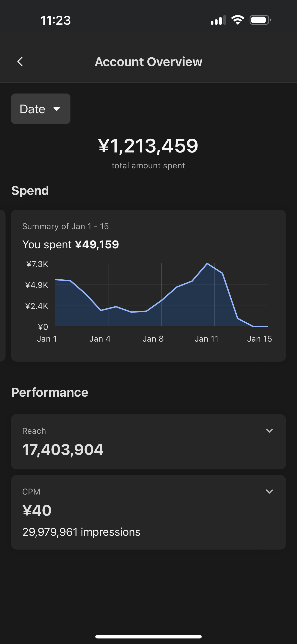This screenshot has height=644, width=297.
Task: Tap the cellular signal icon
Action: coord(218,20)
